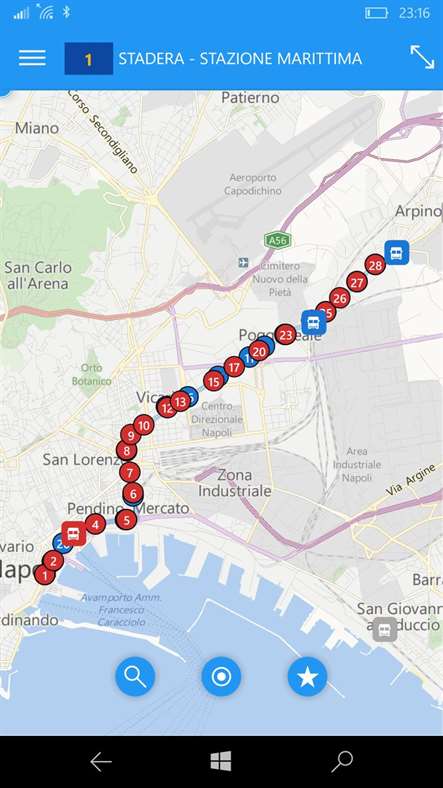
Task: Select stop marker 17
Action: (x=234, y=367)
